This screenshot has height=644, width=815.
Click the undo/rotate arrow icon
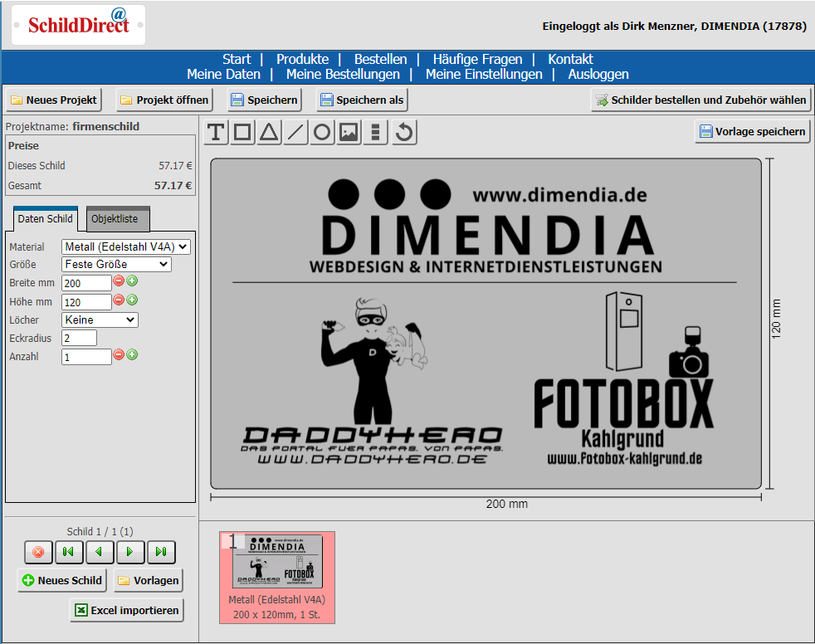pos(404,132)
